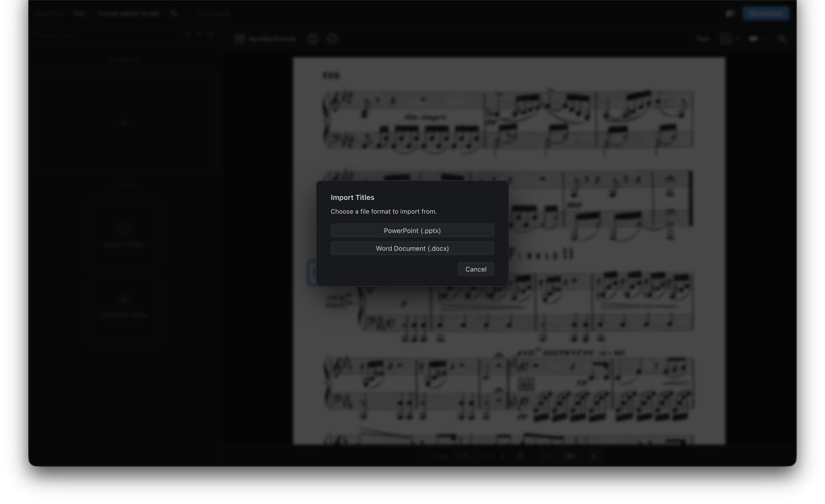Choose Word Document (.docx) import format
825x504 pixels.
click(x=412, y=248)
